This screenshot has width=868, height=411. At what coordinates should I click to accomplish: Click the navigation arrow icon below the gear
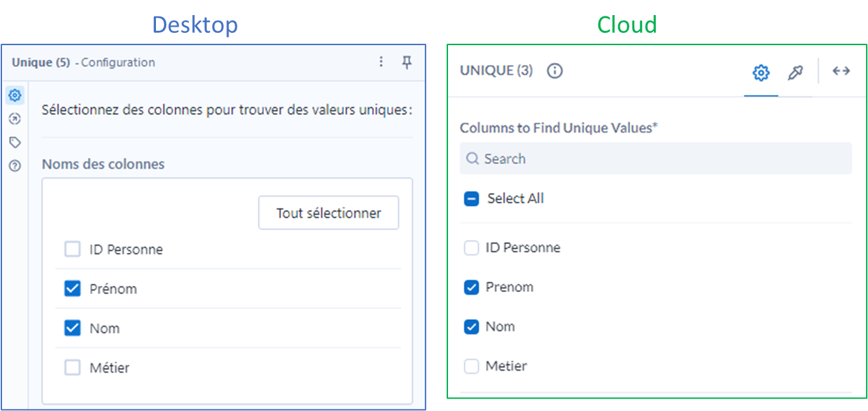14,118
